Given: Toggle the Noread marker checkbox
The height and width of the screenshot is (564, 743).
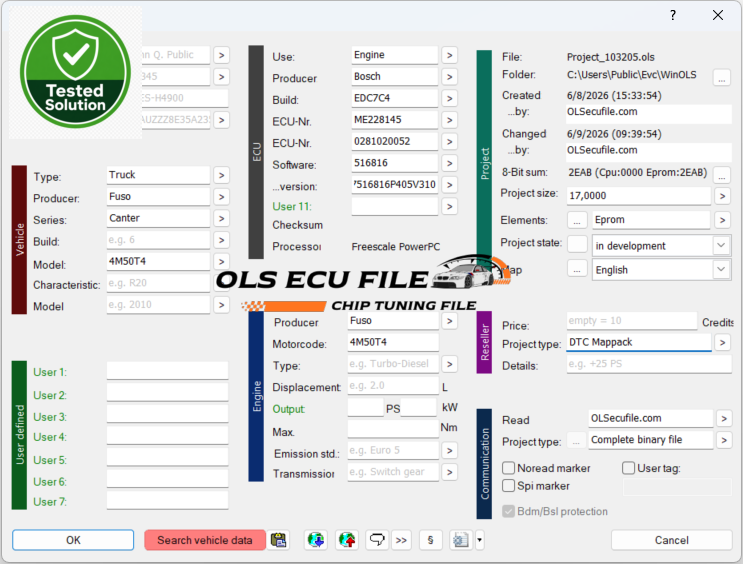Looking at the screenshot, I should [x=508, y=468].
